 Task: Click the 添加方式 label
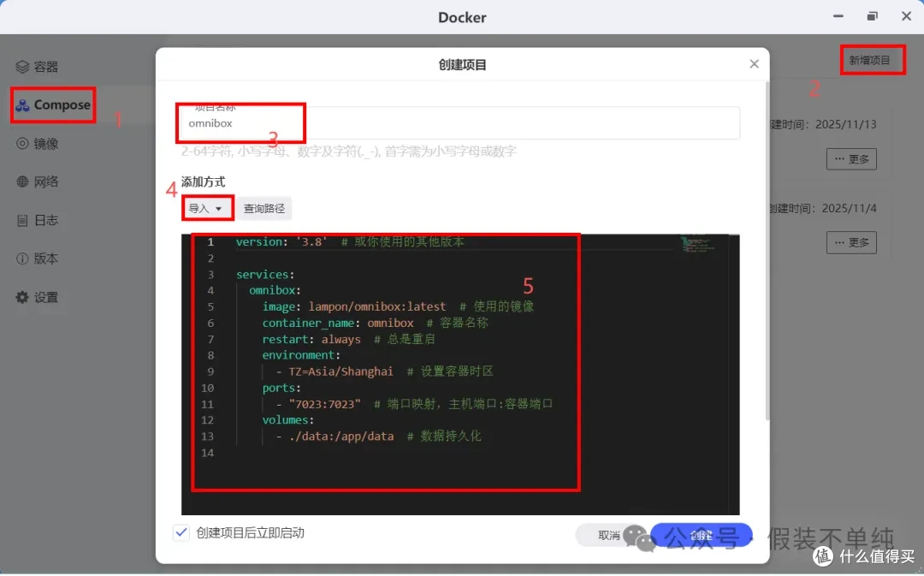tap(204, 182)
